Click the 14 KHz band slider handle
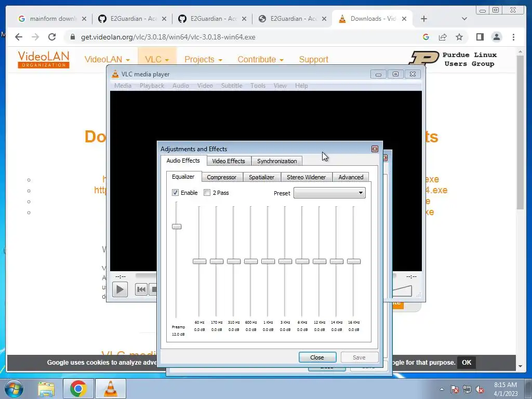Screen dimensions: 532x399 coord(337,261)
